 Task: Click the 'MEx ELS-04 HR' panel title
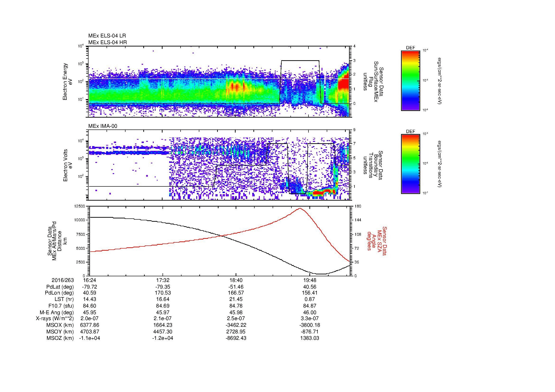click(107, 42)
